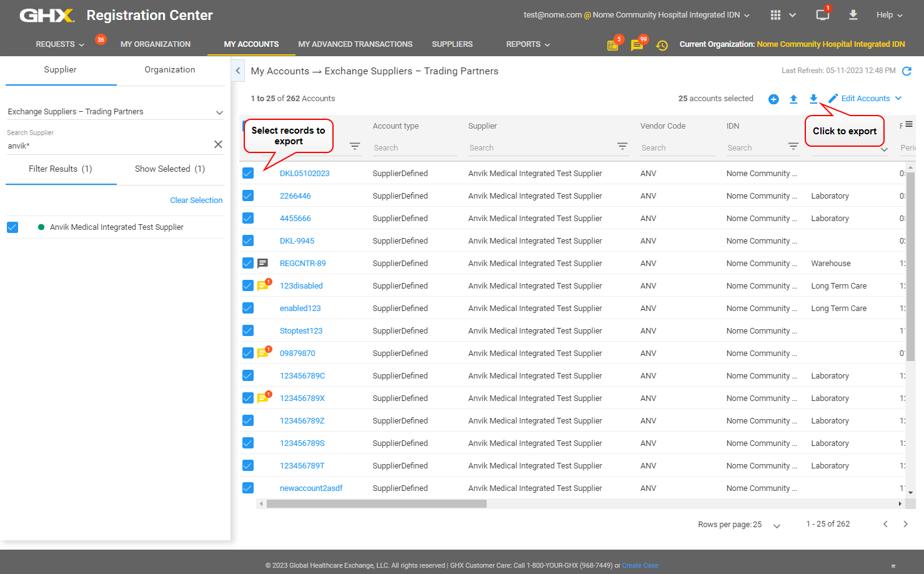Image resolution: width=924 pixels, height=574 pixels.
Task: Uncheck the 123456789C row checkbox
Action: tap(248, 376)
